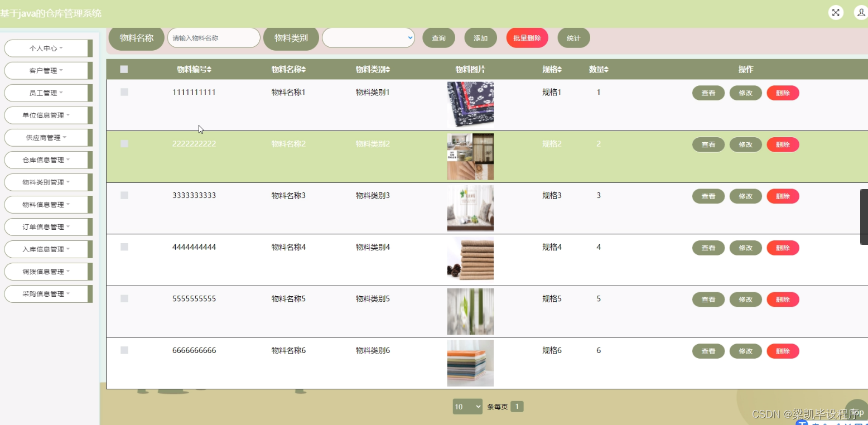Open the rows-per-page dropdown showing 10

click(467, 407)
